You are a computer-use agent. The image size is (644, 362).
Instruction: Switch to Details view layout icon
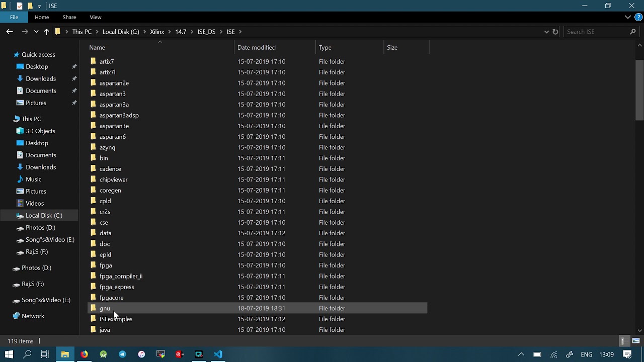click(623, 341)
